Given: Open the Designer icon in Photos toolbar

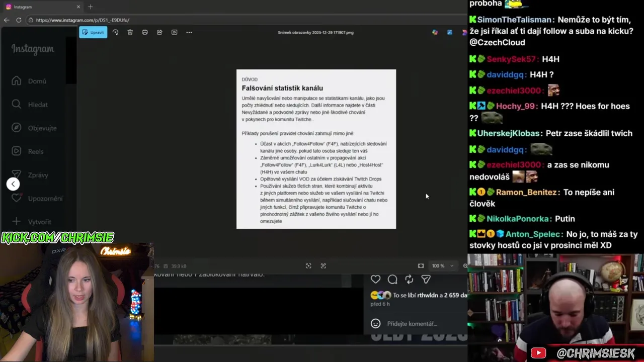Looking at the screenshot, I should [x=449, y=32].
